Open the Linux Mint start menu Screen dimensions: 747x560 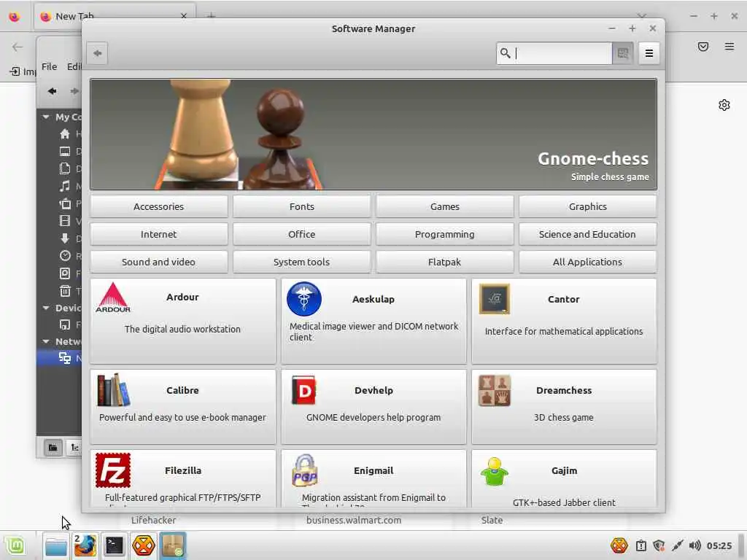tap(15, 545)
